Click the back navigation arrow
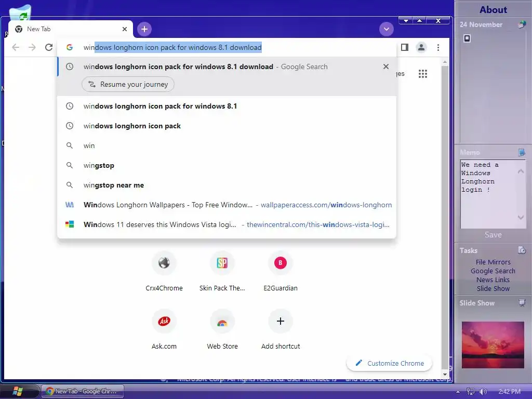This screenshot has height=399, width=532. coord(16,47)
